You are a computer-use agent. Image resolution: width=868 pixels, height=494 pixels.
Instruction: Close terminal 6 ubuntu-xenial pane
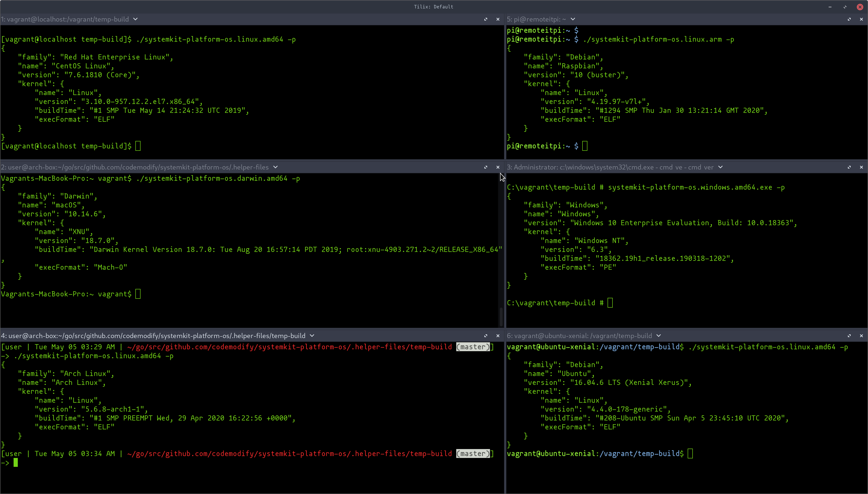pyautogui.click(x=861, y=336)
